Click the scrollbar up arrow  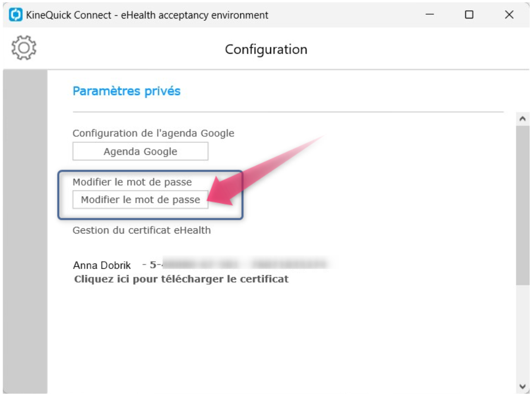click(x=523, y=118)
